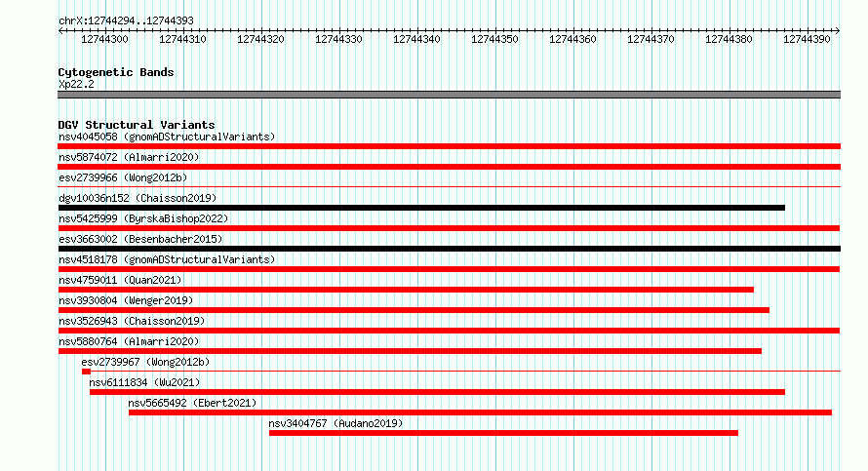
Task: Click ruler position 12744380
Action: pos(730,39)
